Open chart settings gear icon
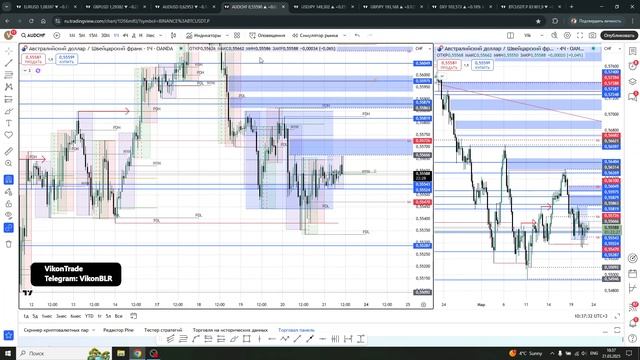This screenshot has height=360, width=640. (x=567, y=36)
